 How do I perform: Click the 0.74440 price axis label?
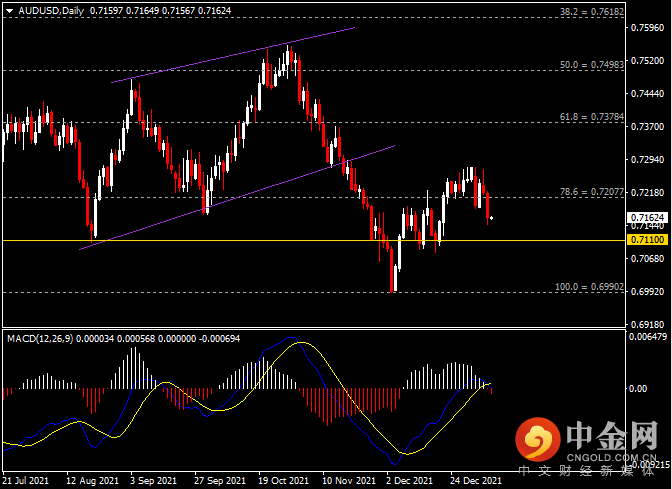tap(648, 93)
